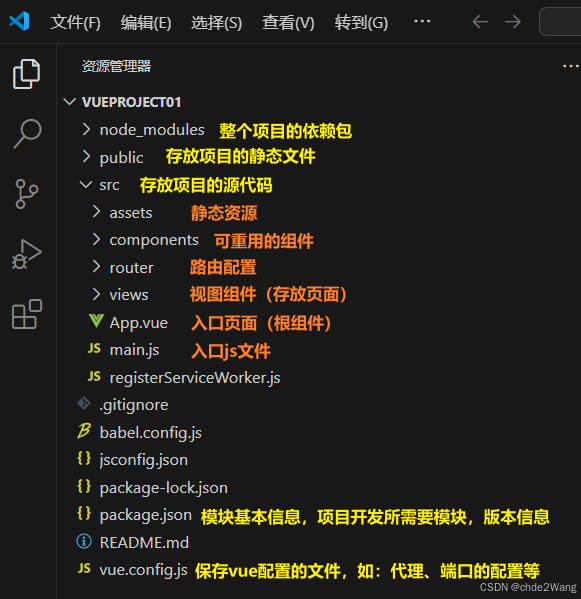This screenshot has height=599, width=581.
Task: Show more menu items via the menu bar ellipsis
Action: (422, 21)
